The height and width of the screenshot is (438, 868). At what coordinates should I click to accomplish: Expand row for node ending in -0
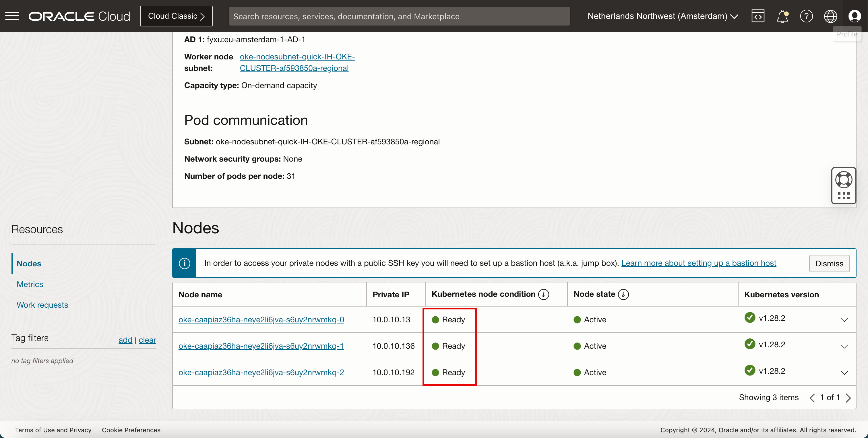844,320
